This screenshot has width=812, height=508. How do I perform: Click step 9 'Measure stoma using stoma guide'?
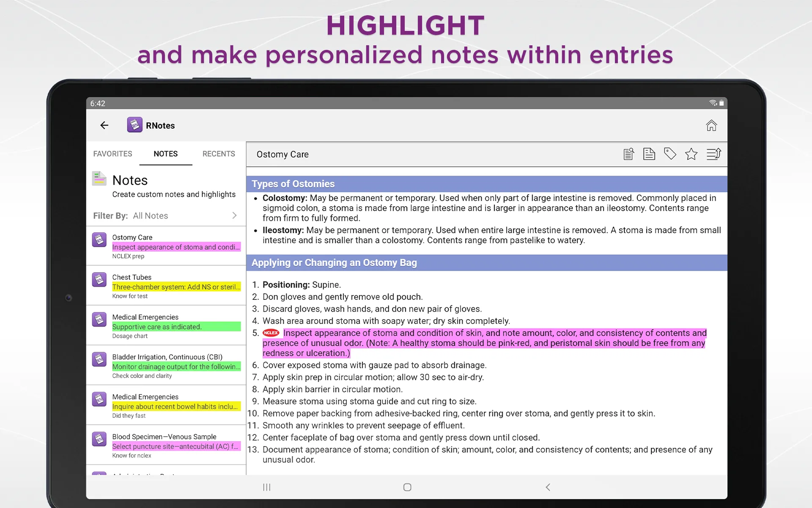(x=369, y=401)
